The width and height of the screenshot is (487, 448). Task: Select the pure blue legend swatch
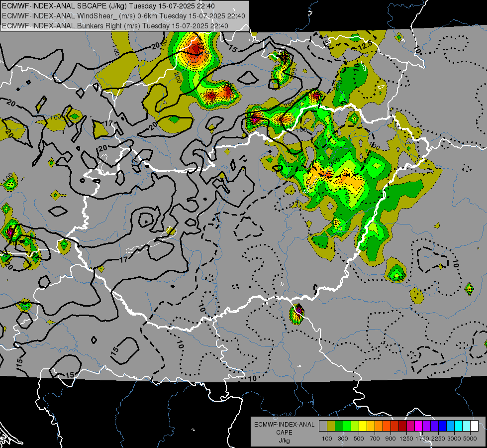(443, 426)
